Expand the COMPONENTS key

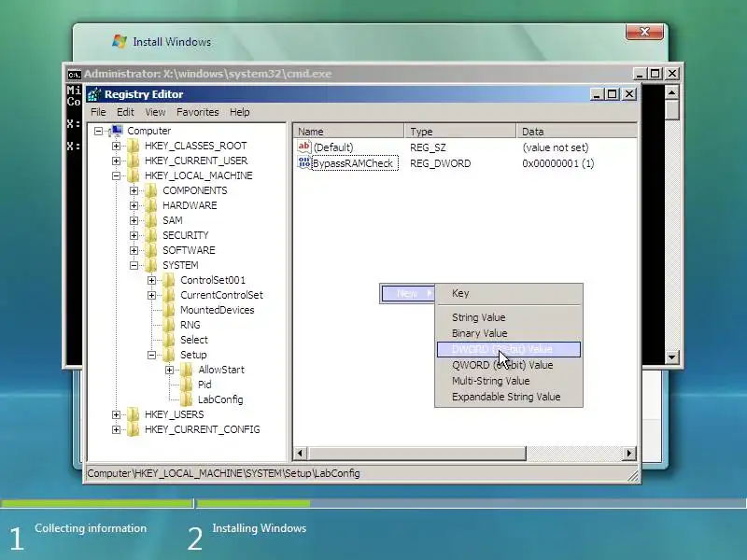coord(134,190)
